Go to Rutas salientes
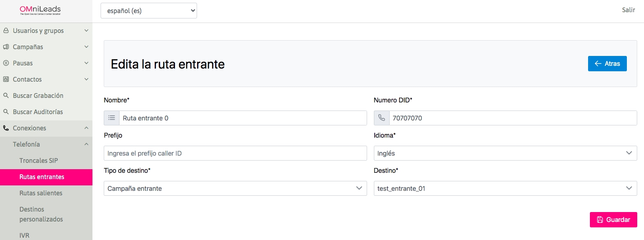 41,193
